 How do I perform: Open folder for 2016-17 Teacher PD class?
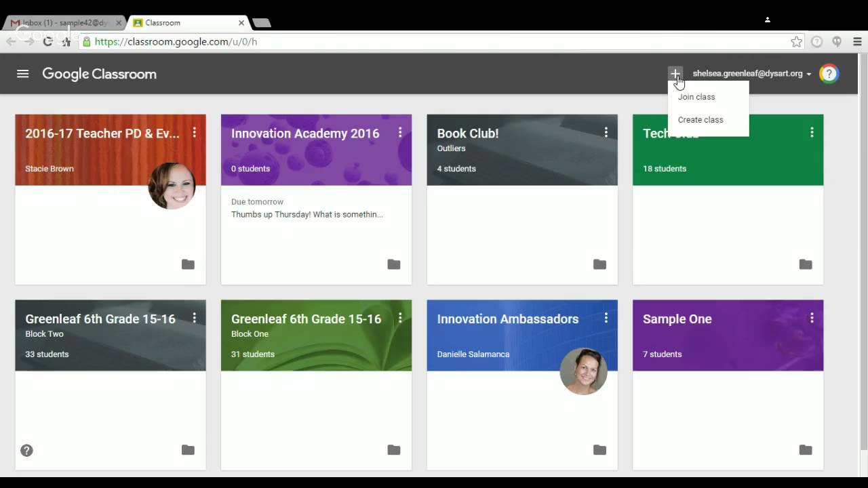point(188,264)
